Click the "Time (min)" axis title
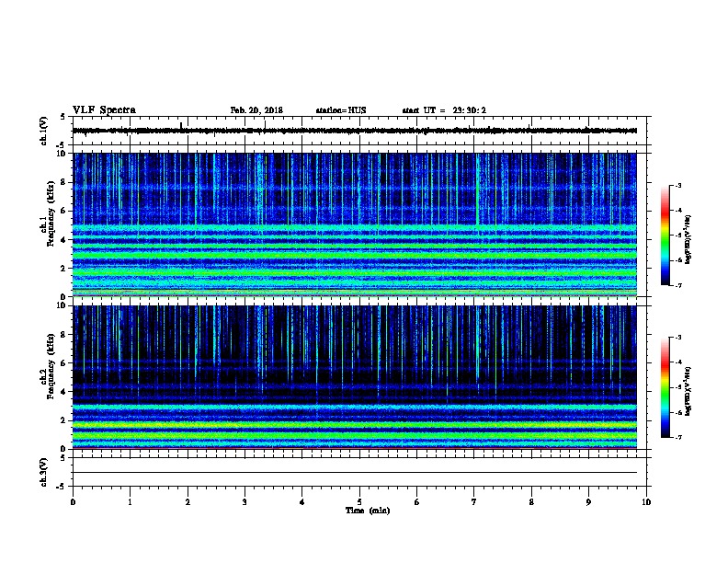 (x=368, y=511)
